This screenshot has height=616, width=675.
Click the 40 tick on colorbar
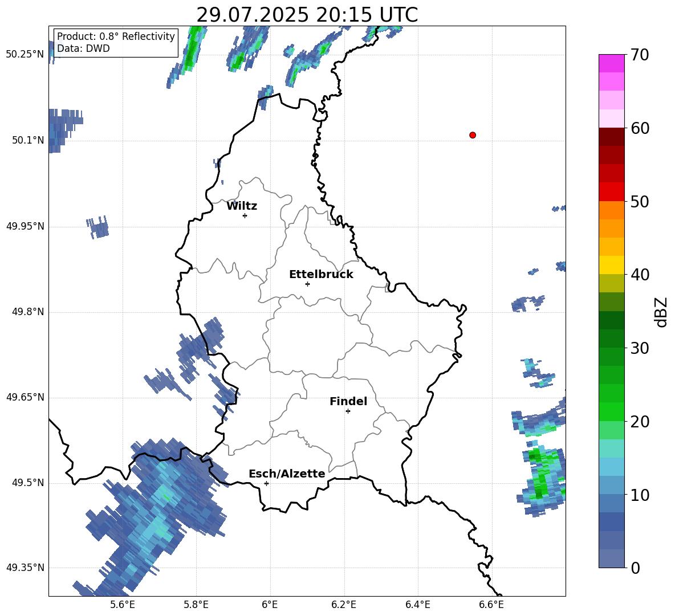639,275
